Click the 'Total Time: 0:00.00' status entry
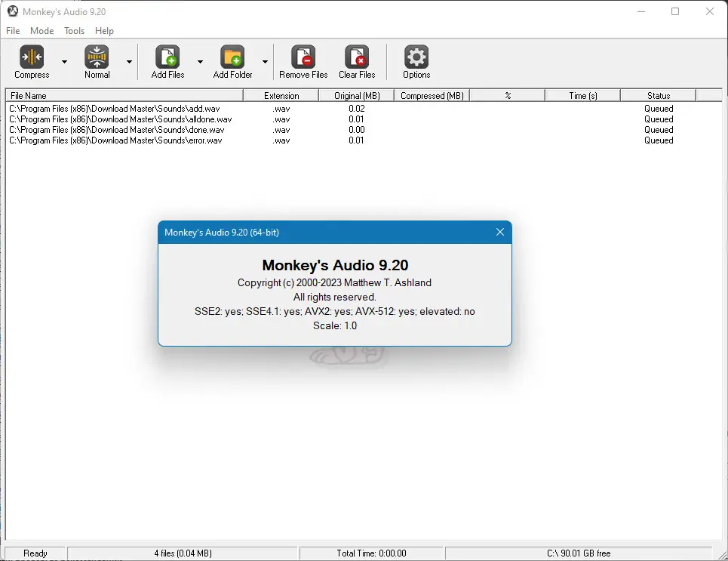The image size is (728, 561). pos(371,553)
